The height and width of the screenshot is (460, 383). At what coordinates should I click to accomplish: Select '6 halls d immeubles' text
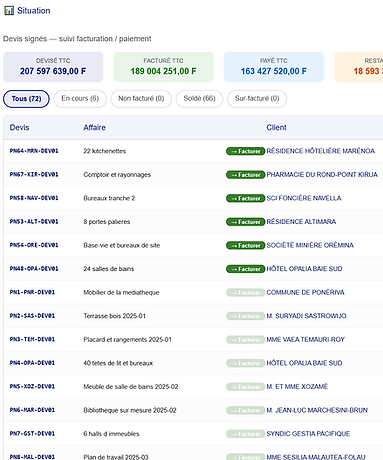click(111, 434)
